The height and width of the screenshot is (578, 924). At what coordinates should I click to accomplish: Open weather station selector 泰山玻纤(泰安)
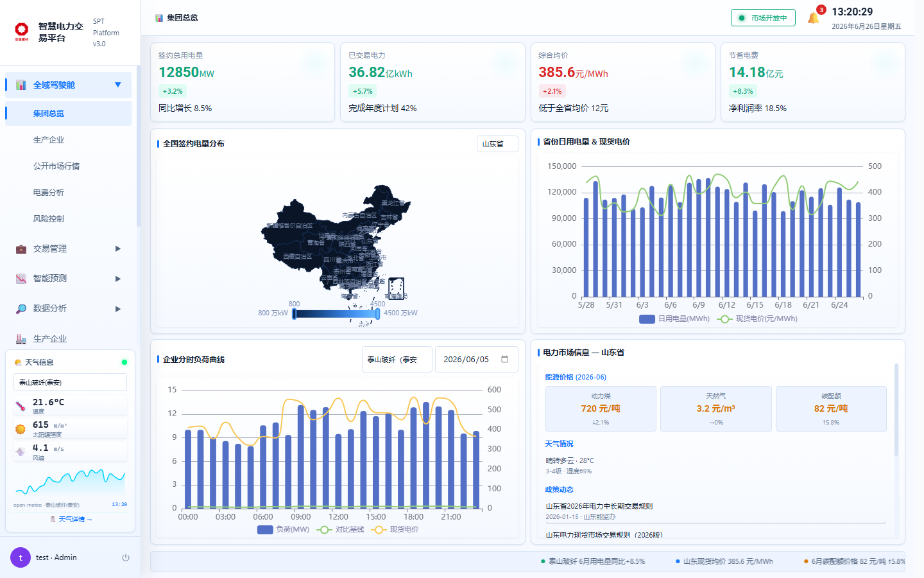[70, 382]
